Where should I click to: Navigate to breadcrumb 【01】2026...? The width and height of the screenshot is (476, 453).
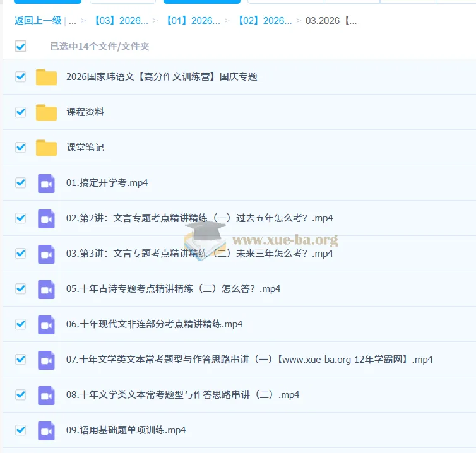192,21
